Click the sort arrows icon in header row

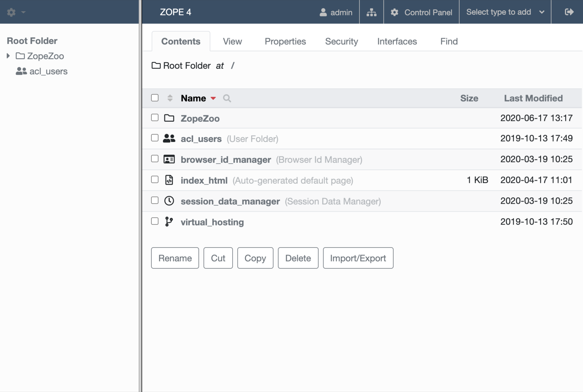pos(170,98)
